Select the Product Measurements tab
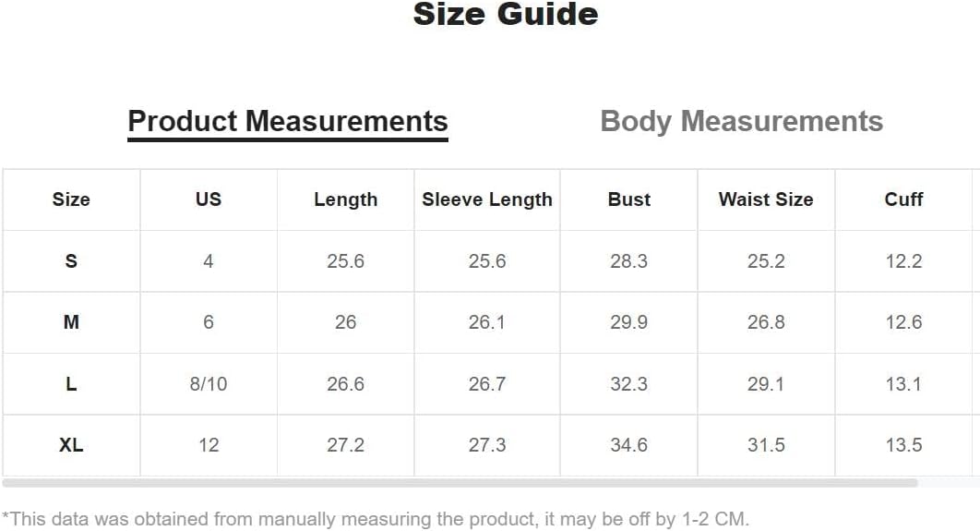Screen dimensions: 980x531 click(288, 121)
